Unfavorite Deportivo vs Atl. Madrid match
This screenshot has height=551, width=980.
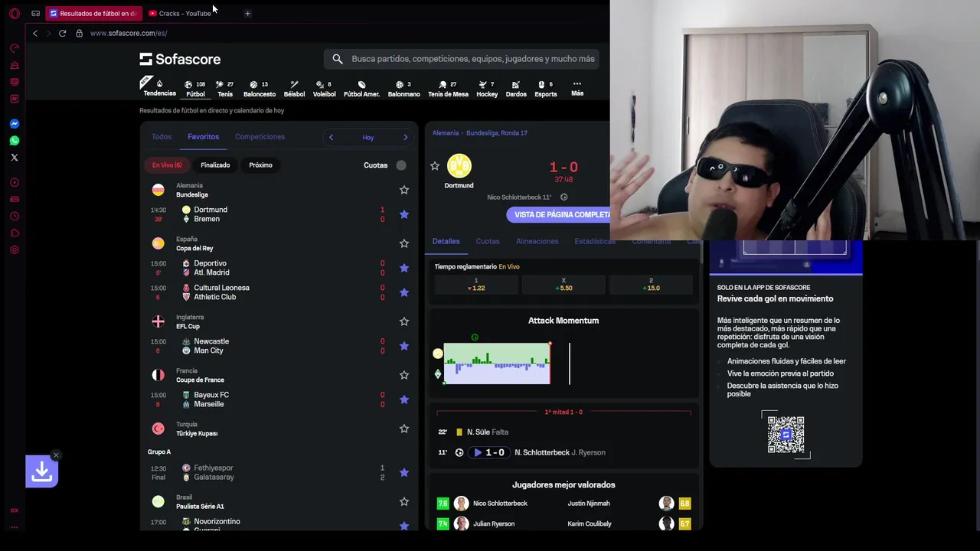(x=404, y=268)
